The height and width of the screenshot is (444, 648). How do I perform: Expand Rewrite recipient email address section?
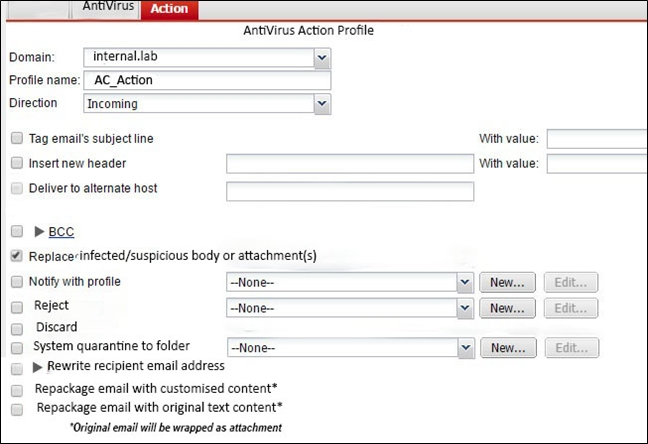coord(40,367)
